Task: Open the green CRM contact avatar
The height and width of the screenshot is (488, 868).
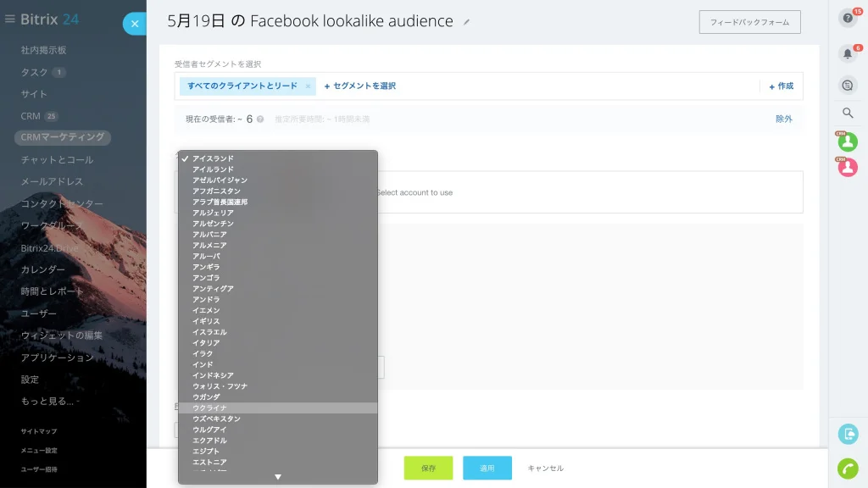Action: (x=848, y=141)
